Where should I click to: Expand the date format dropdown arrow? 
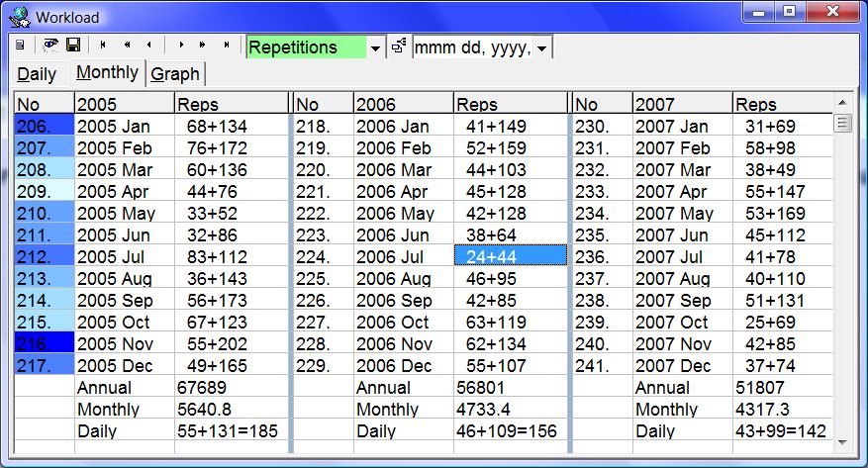tap(542, 47)
